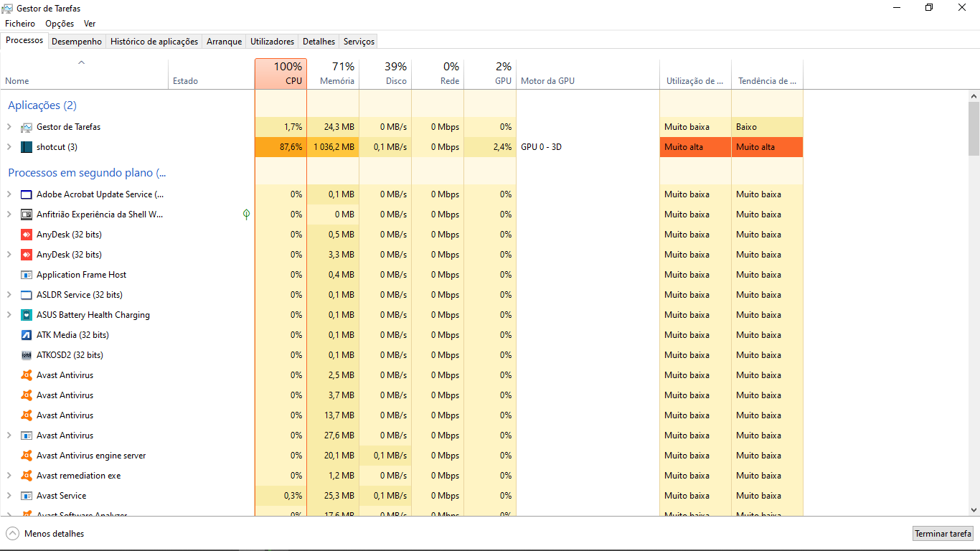Click the Application Frame Host row name
The width and height of the screenshot is (980, 551).
coord(82,275)
